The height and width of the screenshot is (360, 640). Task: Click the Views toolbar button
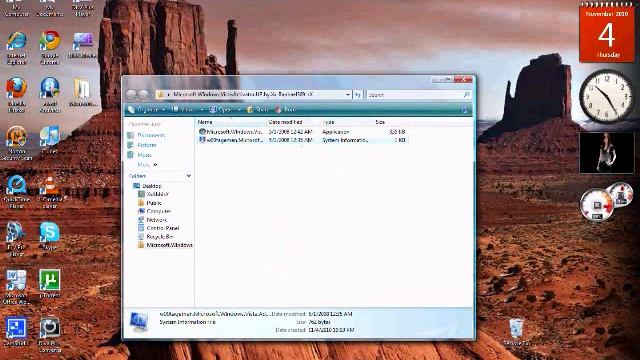coord(183,110)
